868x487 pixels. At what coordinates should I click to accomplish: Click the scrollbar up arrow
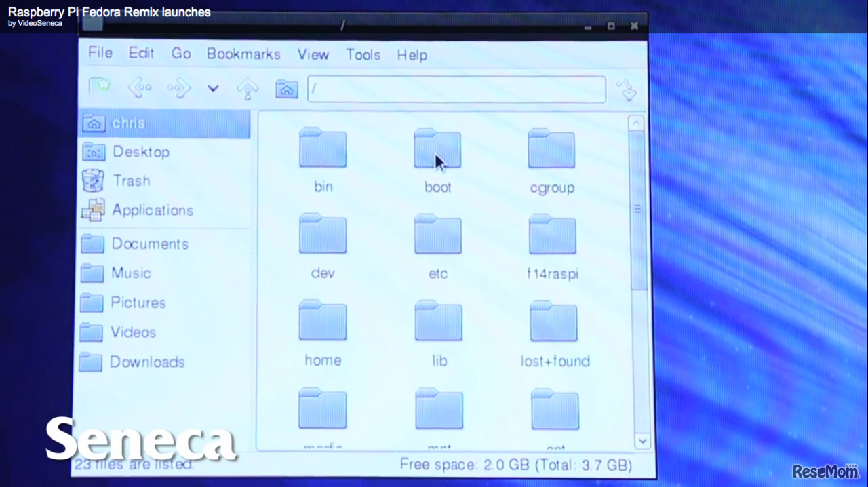pyautogui.click(x=636, y=123)
